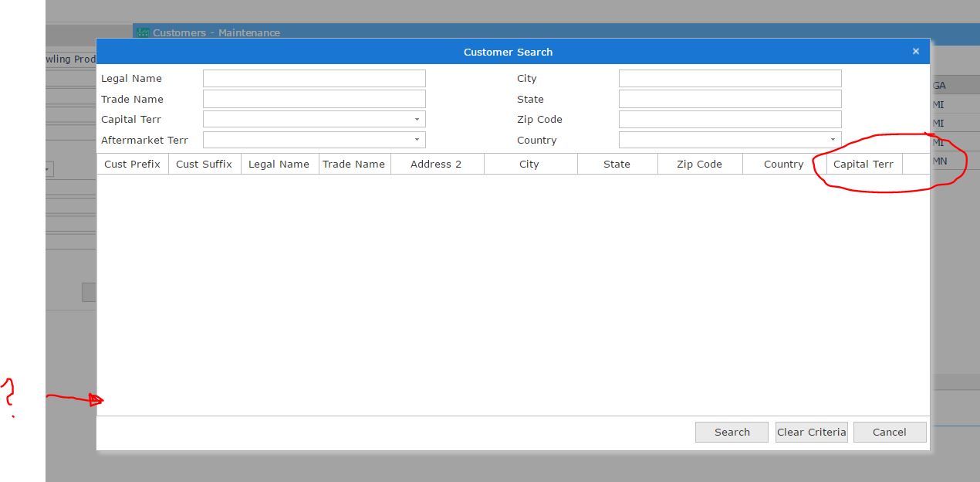Sort by Cust Prefix column header
The height and width of the screenshot is (482, 980).
tap(133, 164)
